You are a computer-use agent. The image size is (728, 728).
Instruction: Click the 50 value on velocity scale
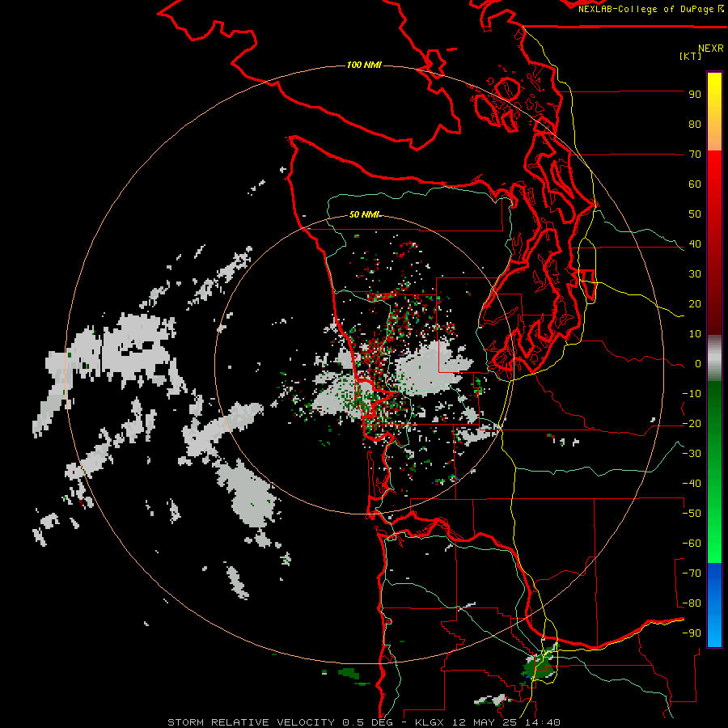click(695, 214)
